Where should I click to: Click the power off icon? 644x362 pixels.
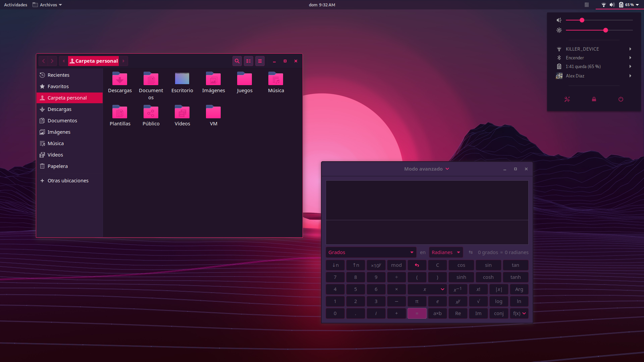621,99
